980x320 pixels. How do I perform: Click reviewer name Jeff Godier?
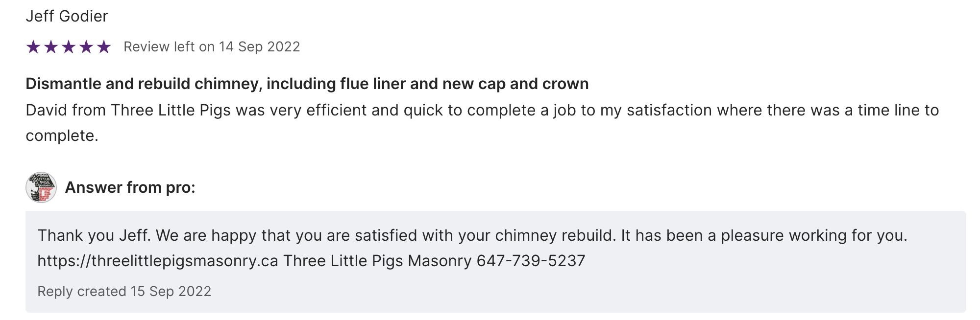click(x=67, y=16)
